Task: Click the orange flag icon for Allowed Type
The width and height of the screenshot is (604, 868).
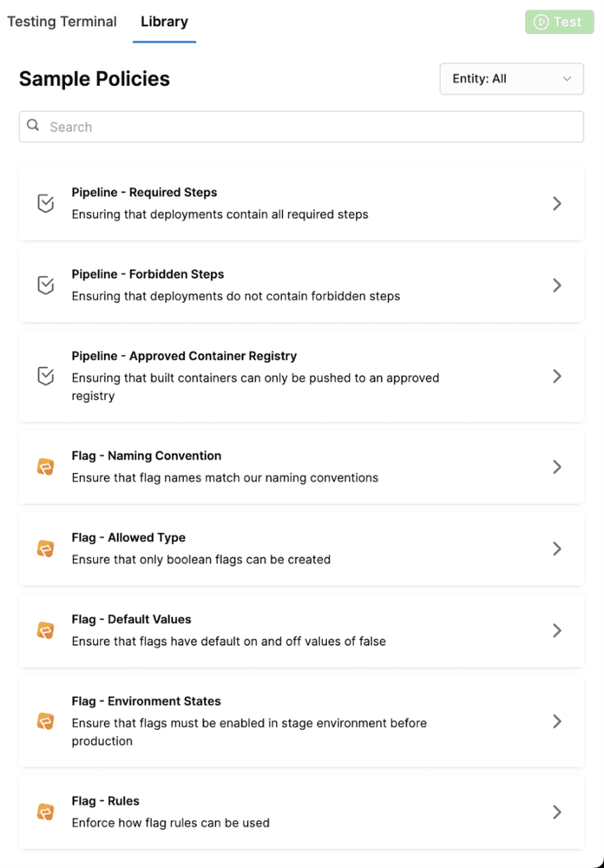Action: click(46, 549)
